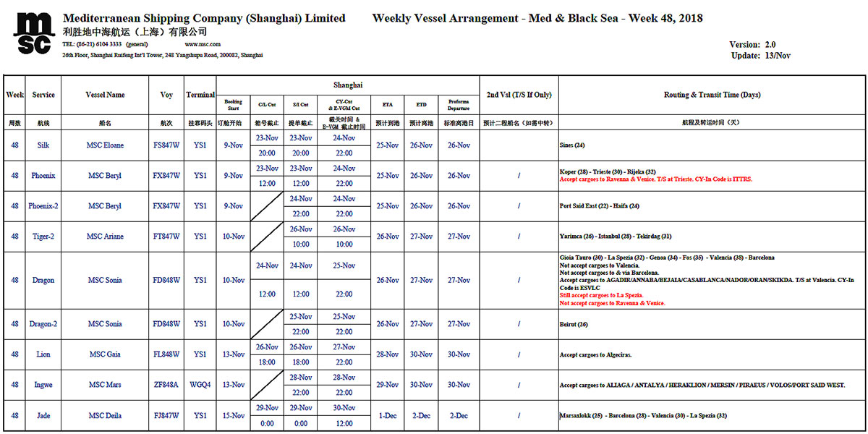Select the voyage FJ847W cell
The height and width of the screenshot is (434, 868).
[166, 416]
